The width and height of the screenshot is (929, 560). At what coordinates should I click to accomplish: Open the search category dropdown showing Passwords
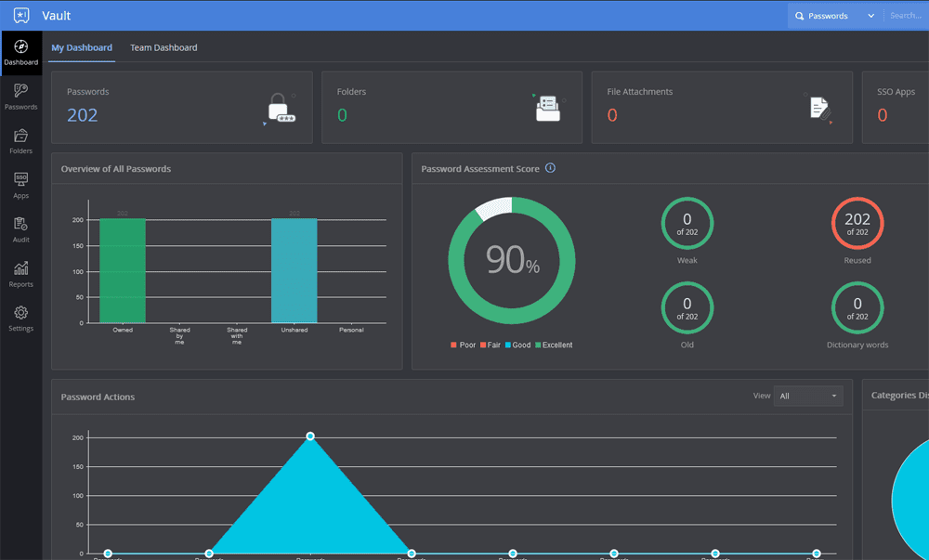(834, 15)
